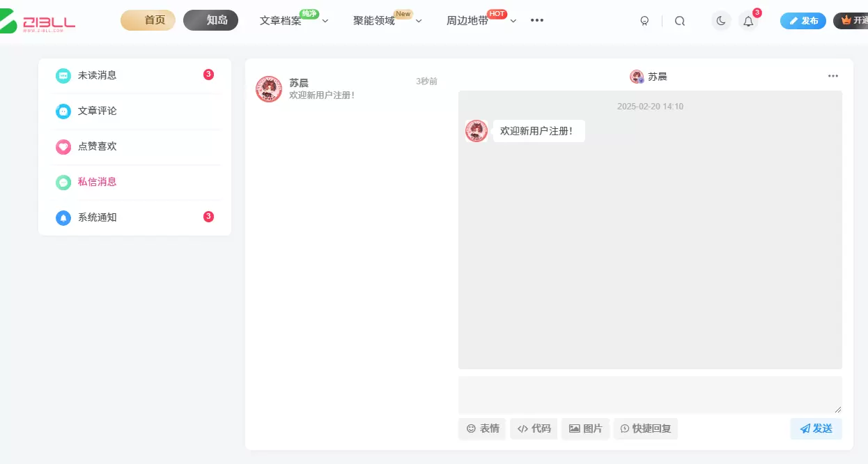The image size is (868, 464).
Task: Click inside the message text box
Action: (x=650, y=395)
